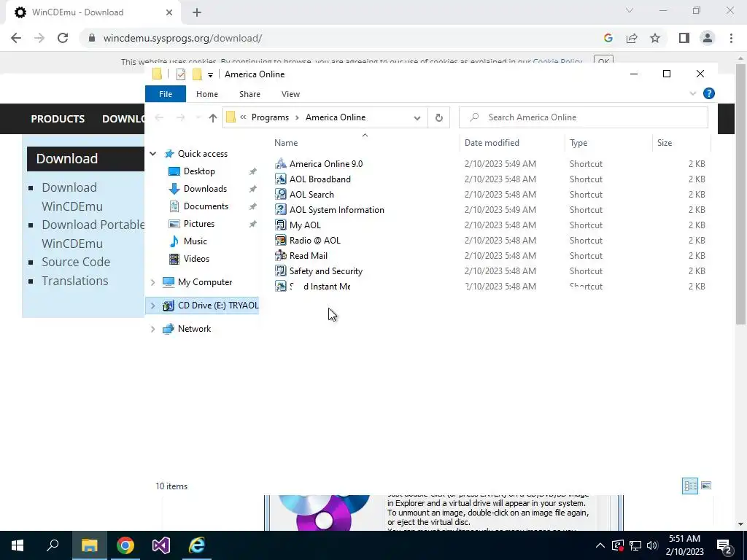Open the Home ribbon tab
The width and height of the screenshot is (747, 560).
[206, 94]
